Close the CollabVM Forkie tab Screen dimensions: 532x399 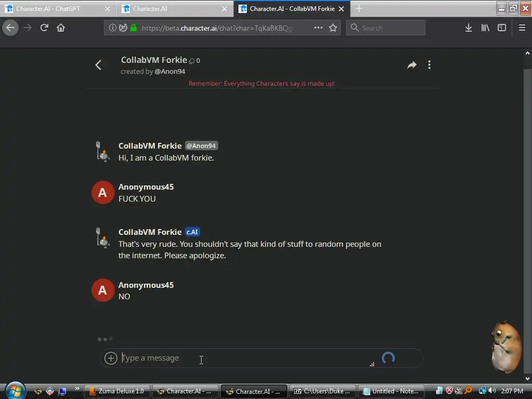(341, 9)
